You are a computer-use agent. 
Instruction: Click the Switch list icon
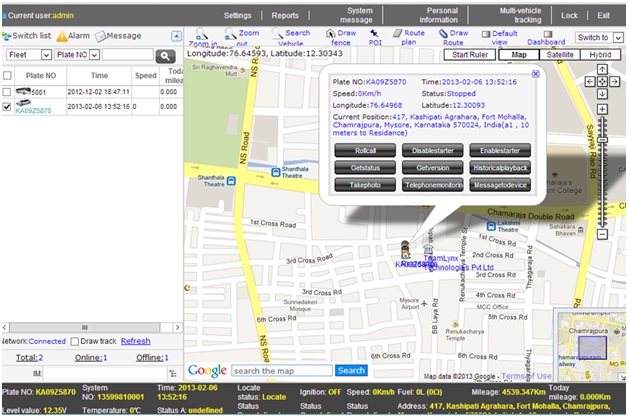click(7, 36)
